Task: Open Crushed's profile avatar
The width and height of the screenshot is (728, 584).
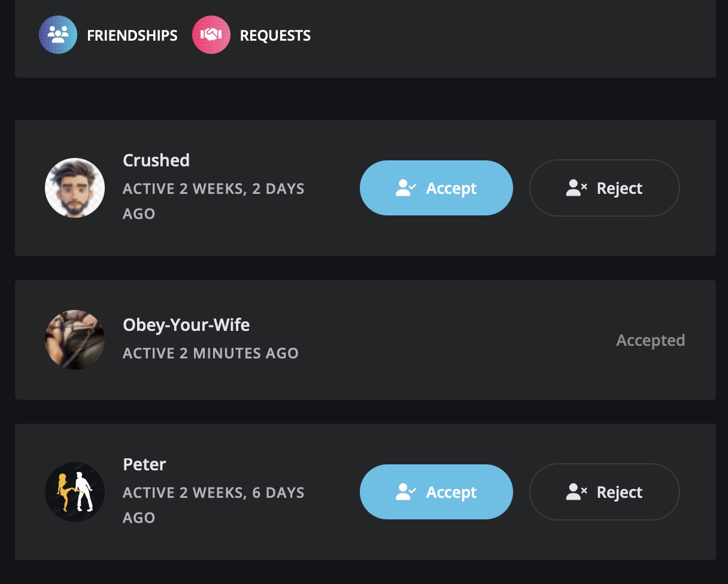Action: click(75, 188)
